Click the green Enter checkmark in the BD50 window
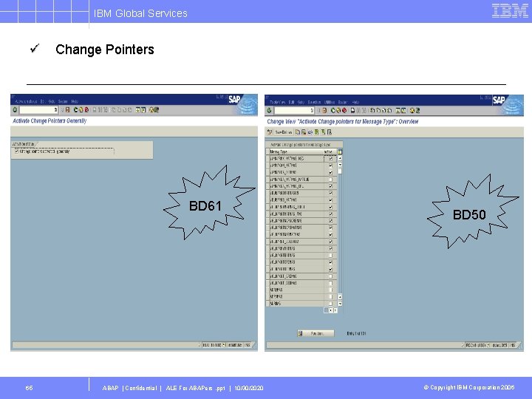This screenshot has width=532, height=399. (270, 110)
